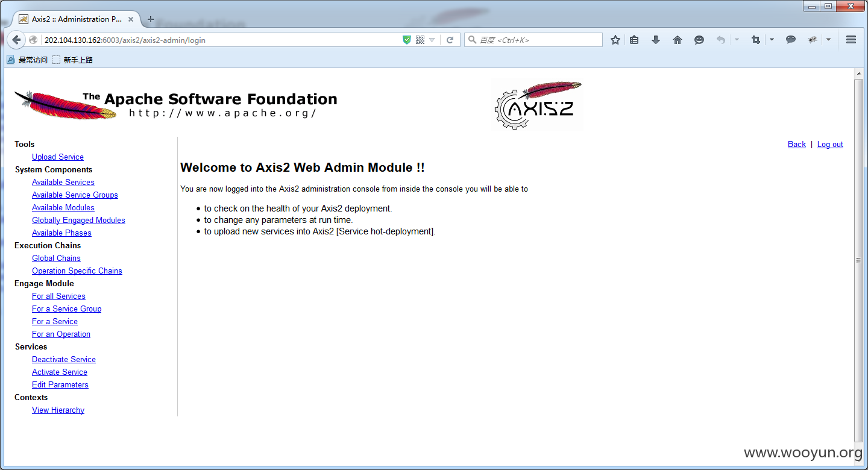This screenshot has height=470, width=868.
Task: Open Globally Engaged Modules link
Action: (x=78, y=220)
